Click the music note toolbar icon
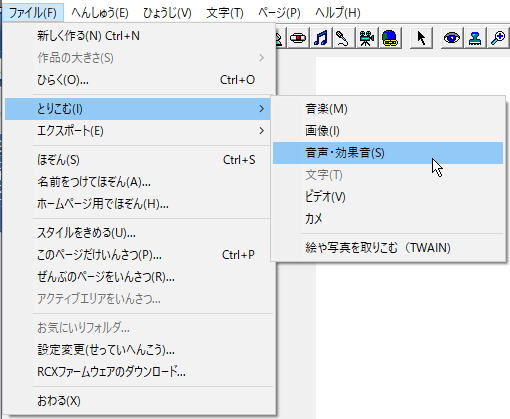This screenshot has width=510, height=419. 321,38
